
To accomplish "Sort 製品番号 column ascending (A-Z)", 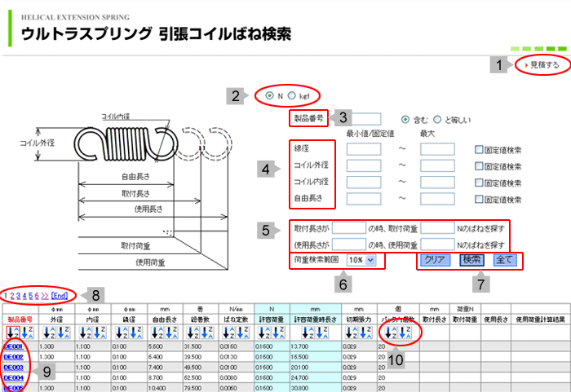I will (x=13, y=333).
